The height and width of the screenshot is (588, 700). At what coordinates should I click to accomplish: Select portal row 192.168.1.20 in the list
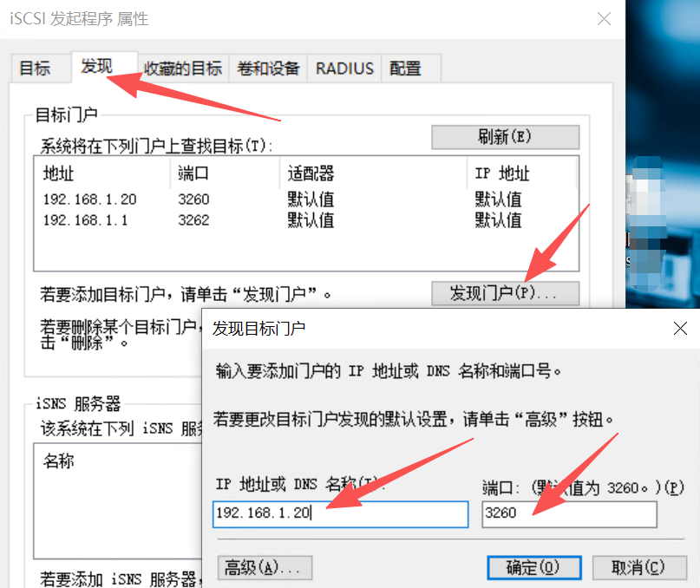point(90,199)
